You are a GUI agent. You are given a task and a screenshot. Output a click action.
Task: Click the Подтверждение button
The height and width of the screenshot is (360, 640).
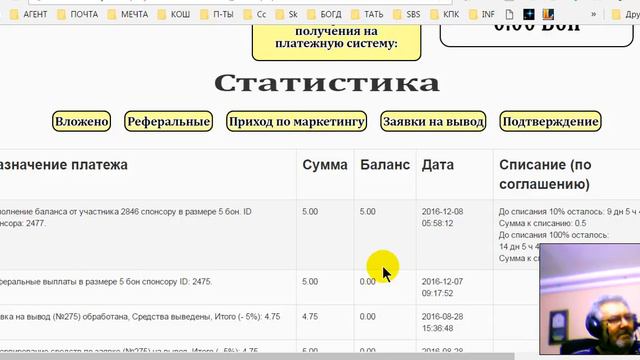[x=551, y=121]
